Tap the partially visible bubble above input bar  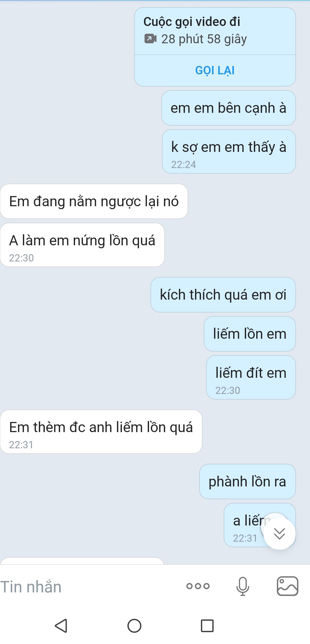pos(82,561)
